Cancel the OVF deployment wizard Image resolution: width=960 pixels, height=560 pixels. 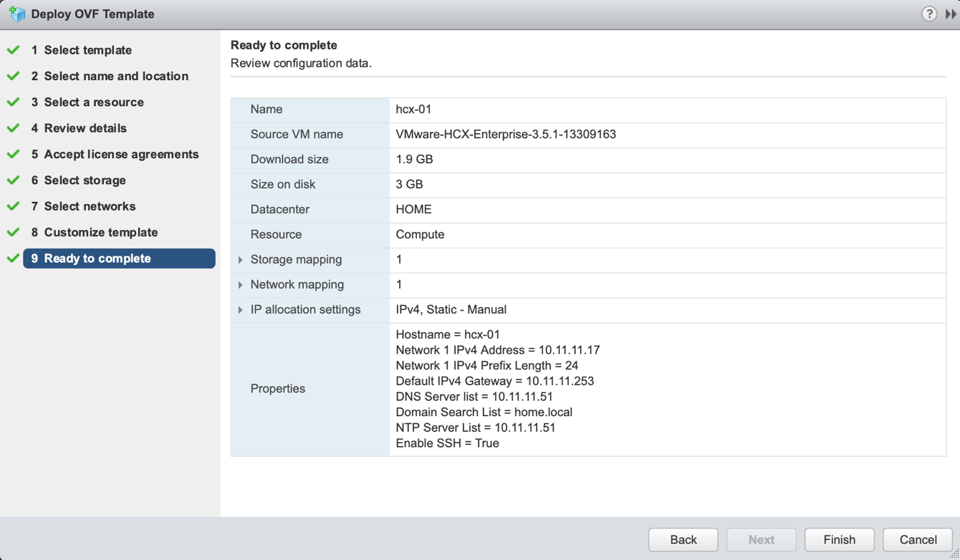pos(918,540)
